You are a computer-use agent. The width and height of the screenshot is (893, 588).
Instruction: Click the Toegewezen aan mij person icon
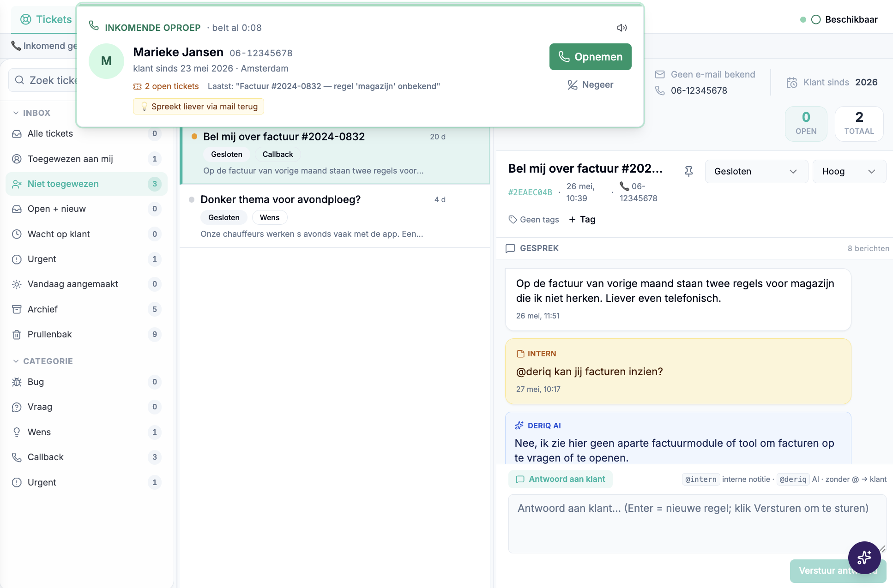pyautogui.click(x=17, y=159)
